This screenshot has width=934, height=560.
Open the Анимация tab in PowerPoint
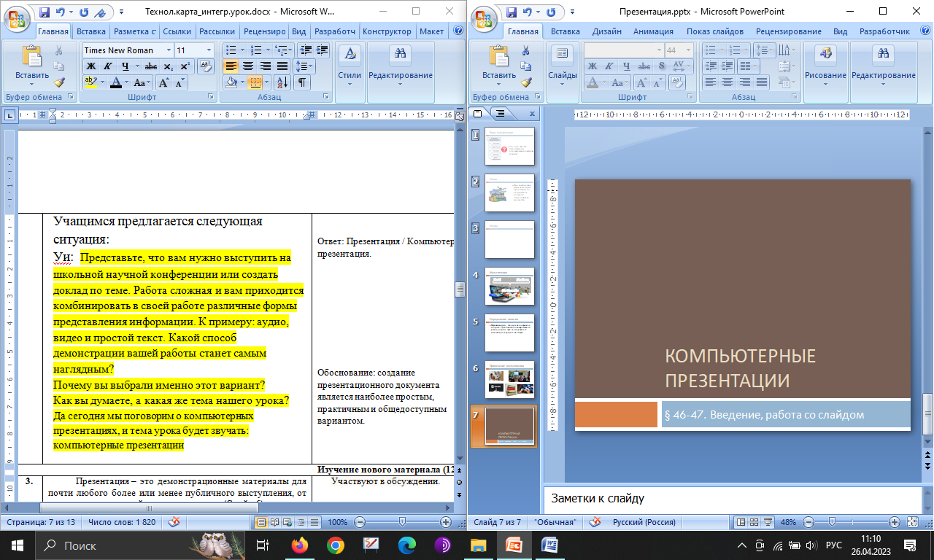tap(654, 31)
